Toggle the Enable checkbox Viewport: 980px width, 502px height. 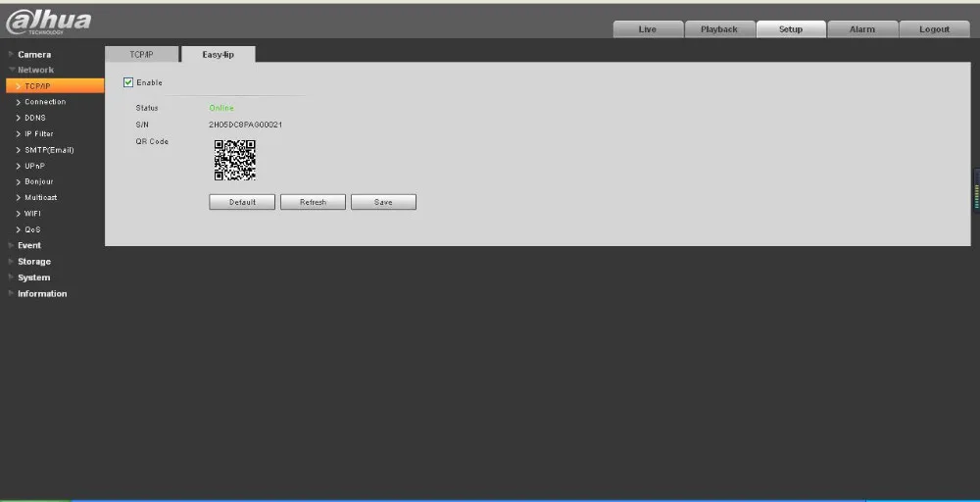[x=128, y=82]
